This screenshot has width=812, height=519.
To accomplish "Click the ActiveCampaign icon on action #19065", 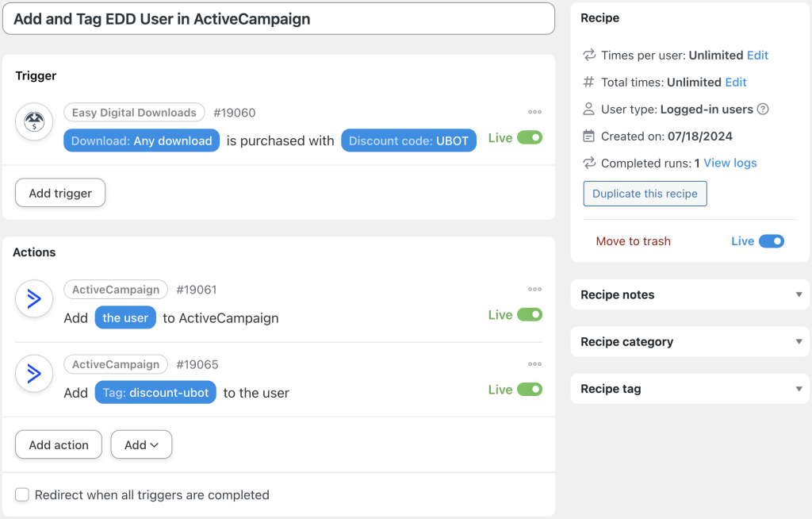I will click(x=34, y=373).
